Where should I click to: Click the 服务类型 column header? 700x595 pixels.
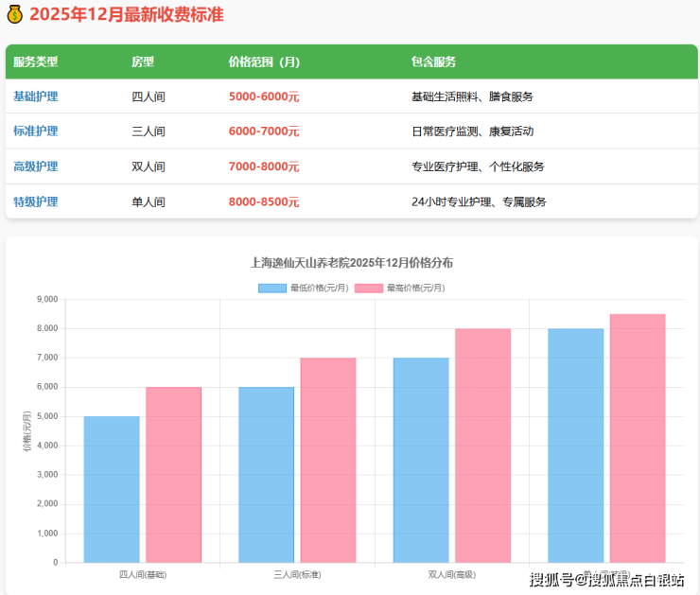[36, 61]
